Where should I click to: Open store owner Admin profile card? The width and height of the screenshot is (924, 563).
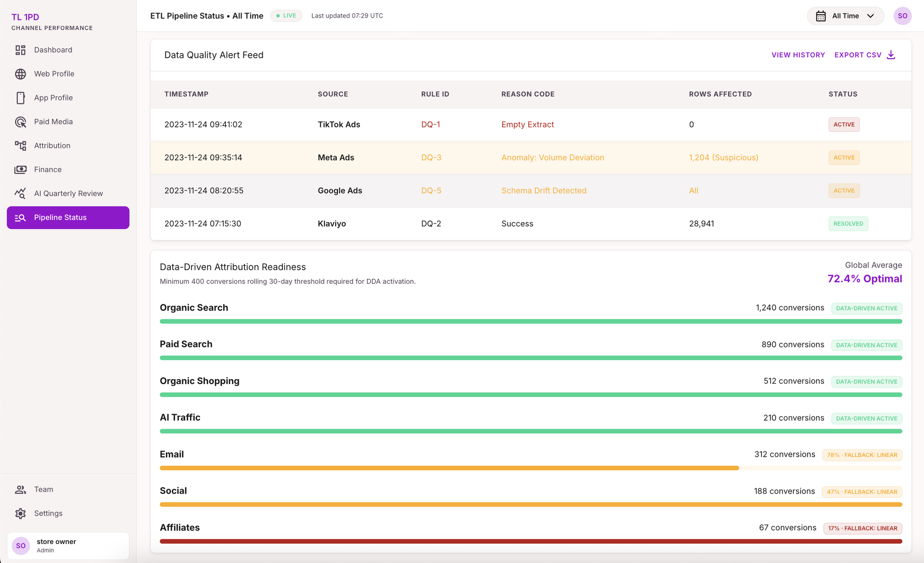pos(68,546)
